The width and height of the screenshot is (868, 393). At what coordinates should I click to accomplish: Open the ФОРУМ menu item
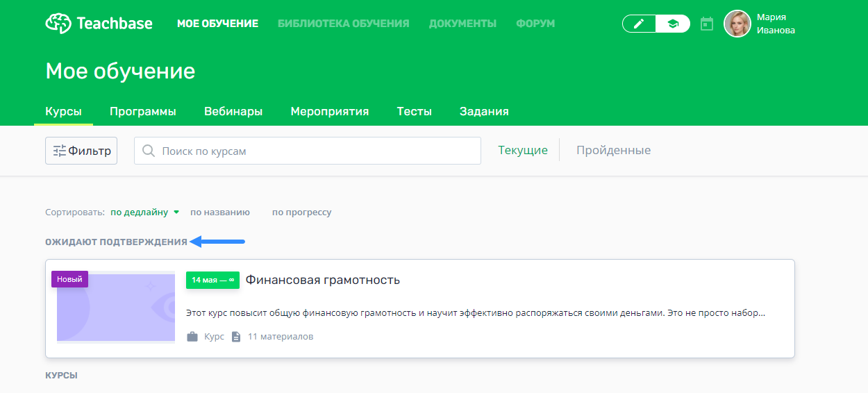[535, 24]
